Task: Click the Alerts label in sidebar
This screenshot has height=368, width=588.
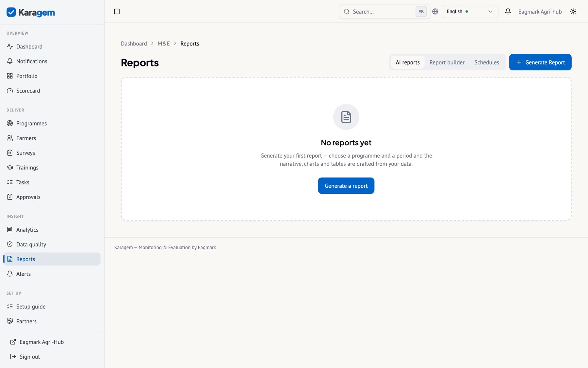Action: pos(24,274)
